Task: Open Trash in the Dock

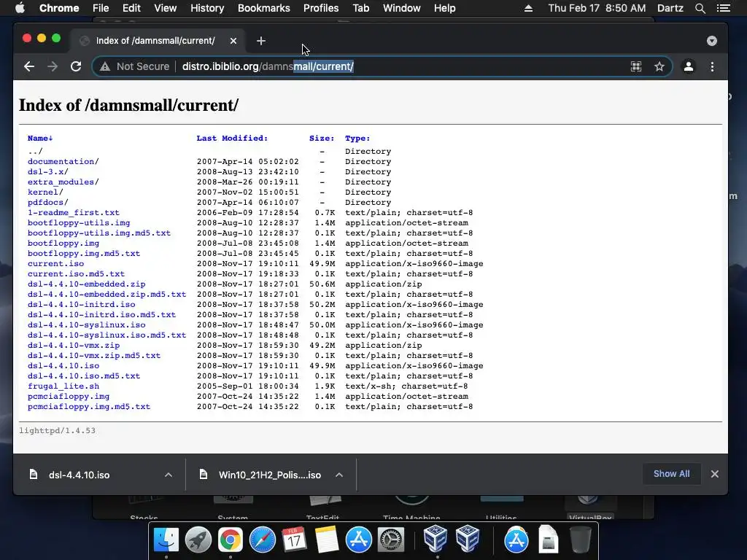Action: pos(580,540)
